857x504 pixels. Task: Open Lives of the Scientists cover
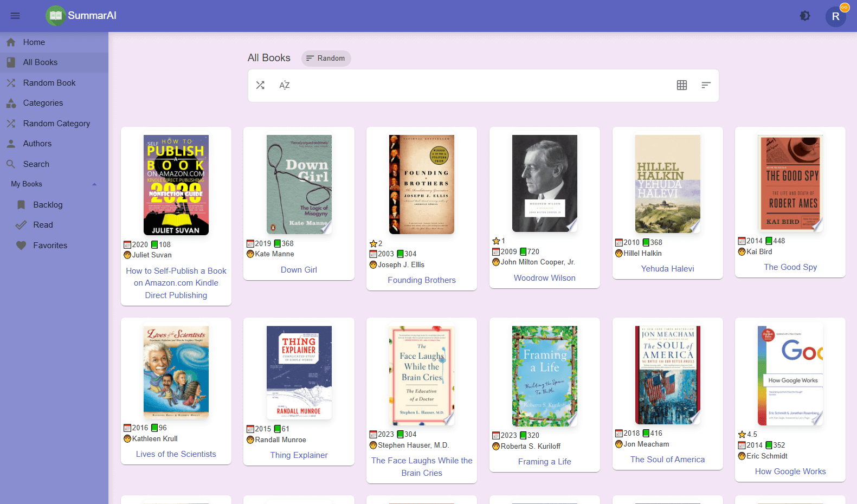[176, 372]
